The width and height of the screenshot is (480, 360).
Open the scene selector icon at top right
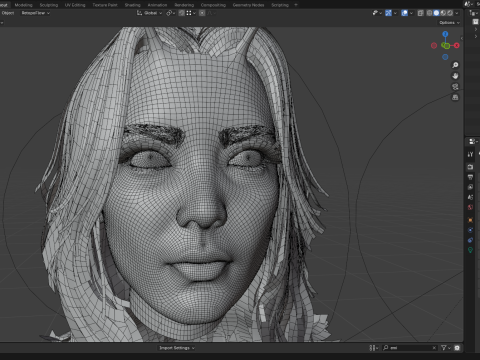469,4
